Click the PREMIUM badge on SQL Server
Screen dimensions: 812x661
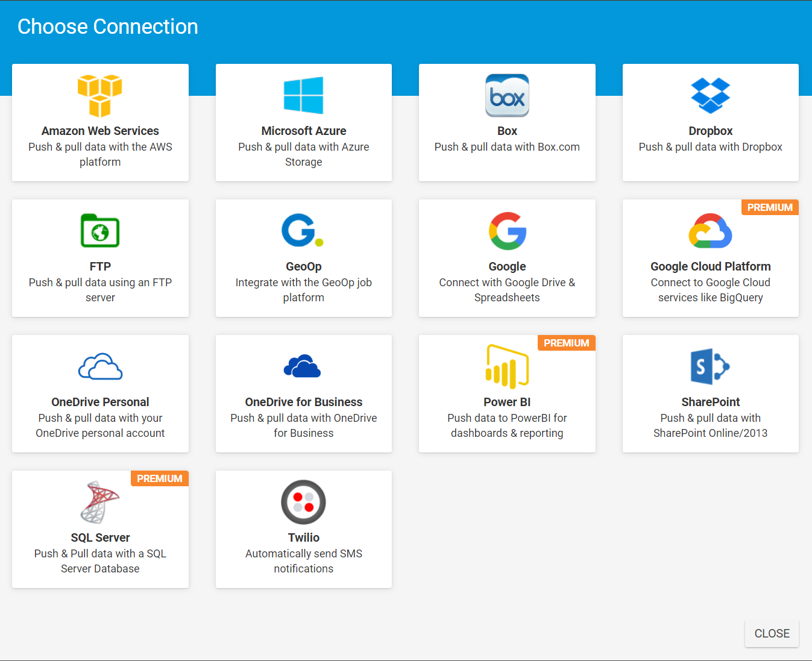tap(160, 478)
